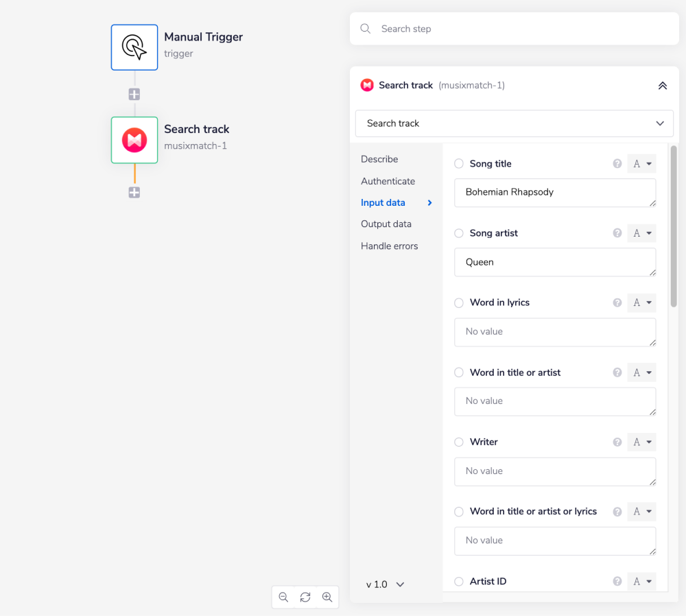686x616 pixels.
Task: Select the Artist ID radio button
Action: coord(459,582)
